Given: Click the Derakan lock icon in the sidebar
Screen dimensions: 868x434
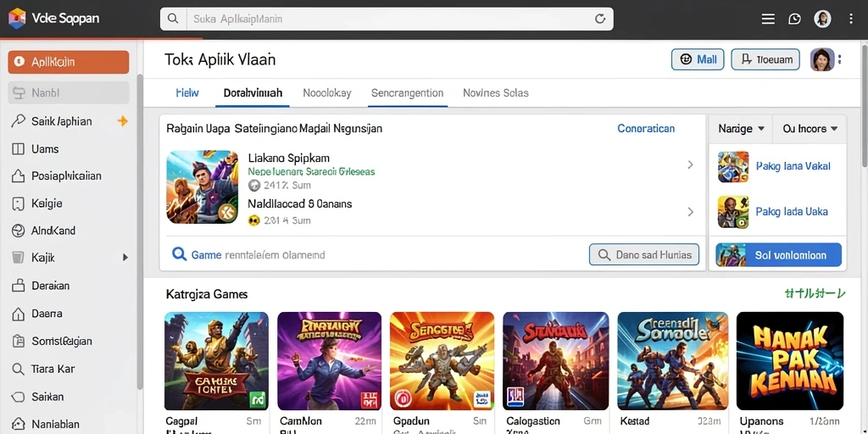Looking at the screenshot, I should pyautogui.click(x=18, y=286).
